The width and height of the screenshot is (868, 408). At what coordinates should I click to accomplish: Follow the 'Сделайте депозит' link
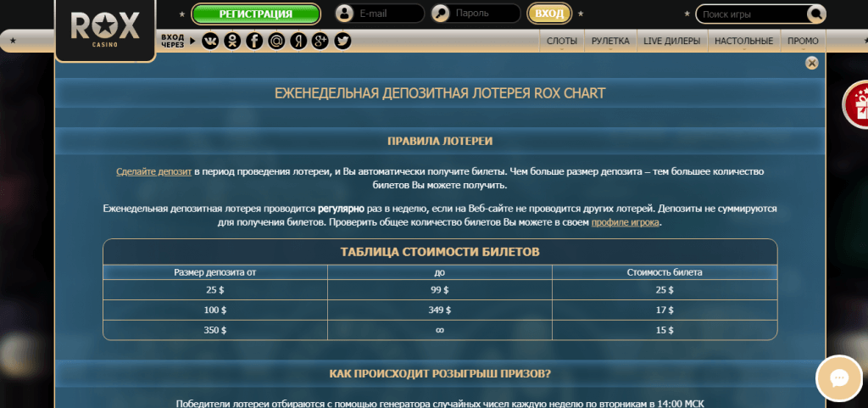point(154,171)
